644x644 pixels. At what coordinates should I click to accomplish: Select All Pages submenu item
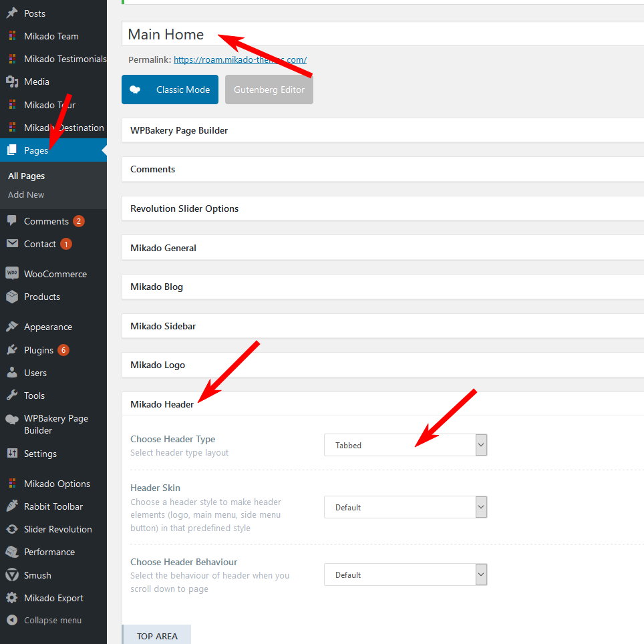26,176
